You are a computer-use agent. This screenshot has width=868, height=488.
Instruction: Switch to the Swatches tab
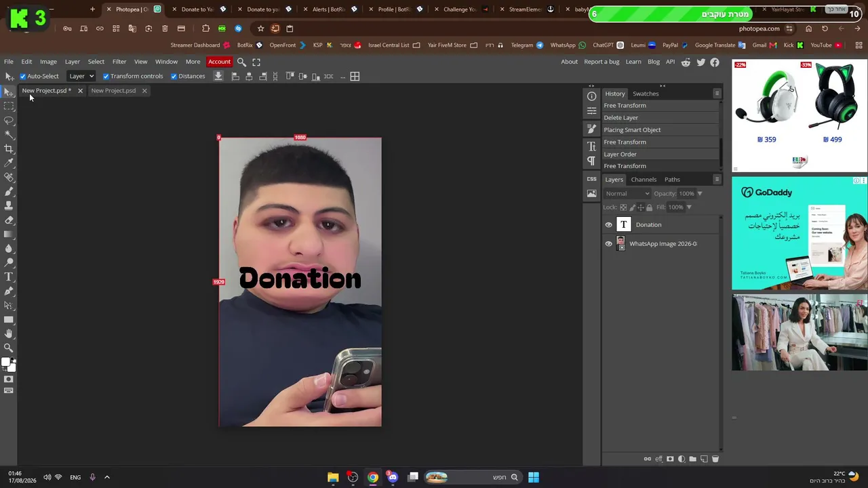pyautogui.click(x=646, y=94)
